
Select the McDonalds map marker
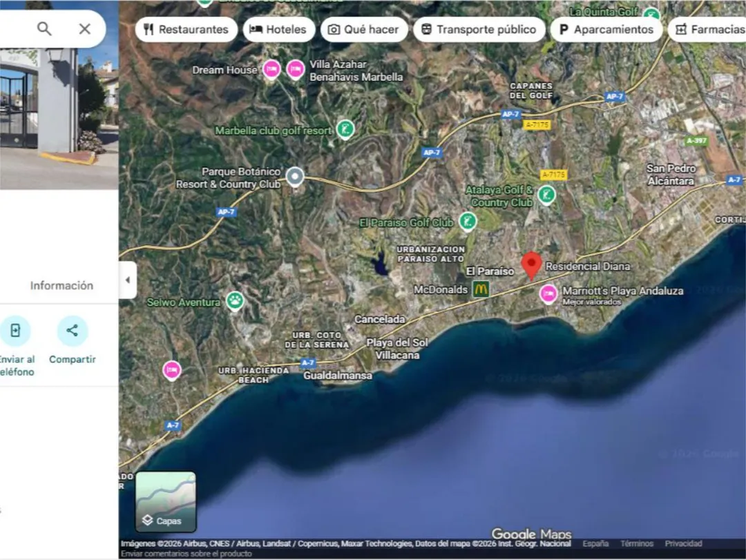click(x=481, y=289)
